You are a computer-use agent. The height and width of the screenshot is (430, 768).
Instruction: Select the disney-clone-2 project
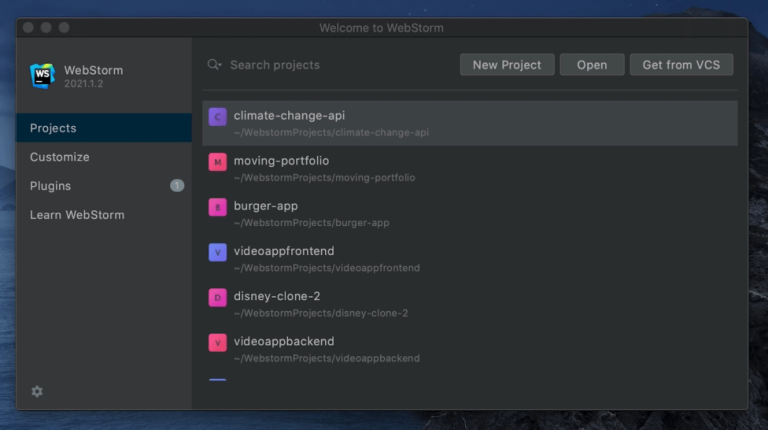pos(470,304)
